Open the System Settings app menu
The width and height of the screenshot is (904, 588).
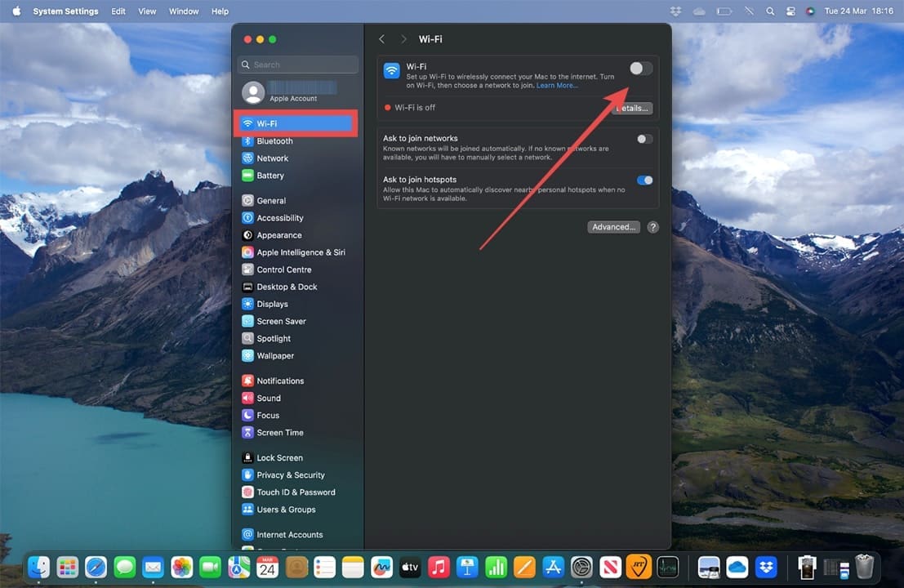[65, 11]
